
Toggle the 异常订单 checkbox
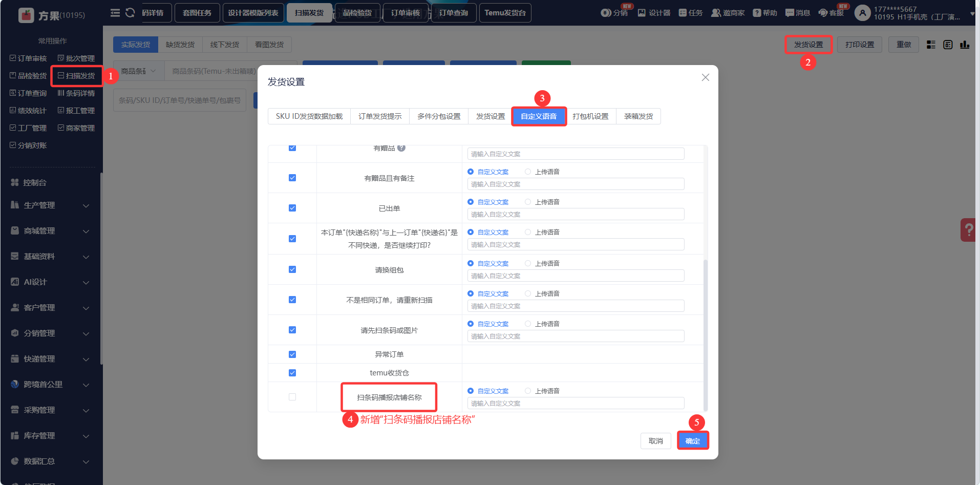coord(292,354)
